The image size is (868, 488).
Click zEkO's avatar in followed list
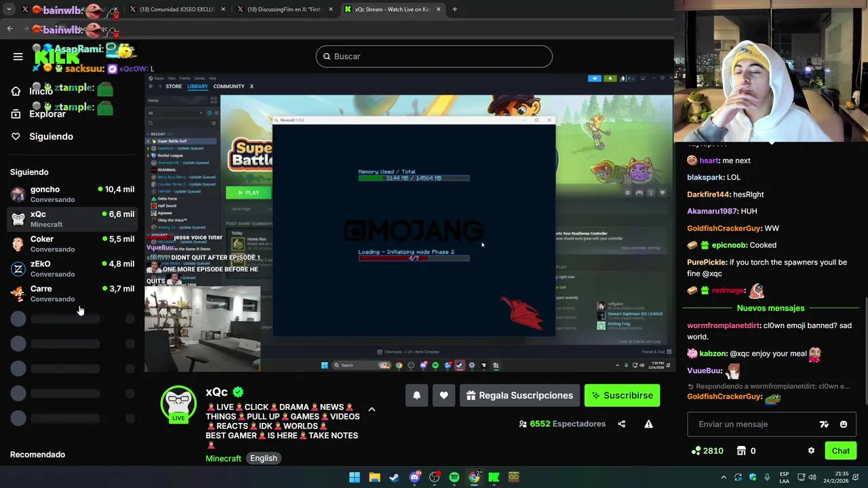pyautogui.click(x=18, y=268)
